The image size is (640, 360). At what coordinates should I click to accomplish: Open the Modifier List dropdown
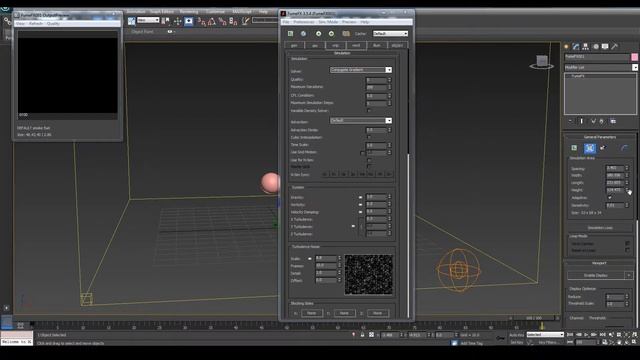(601, 67)
